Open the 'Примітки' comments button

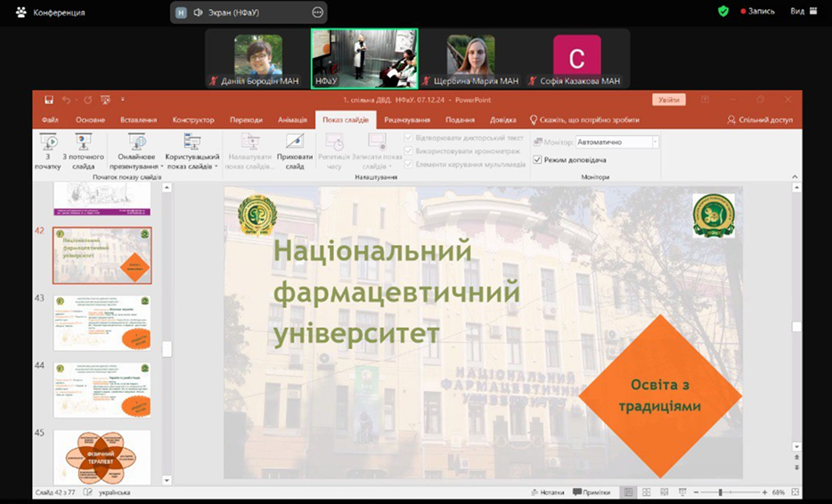591,492
